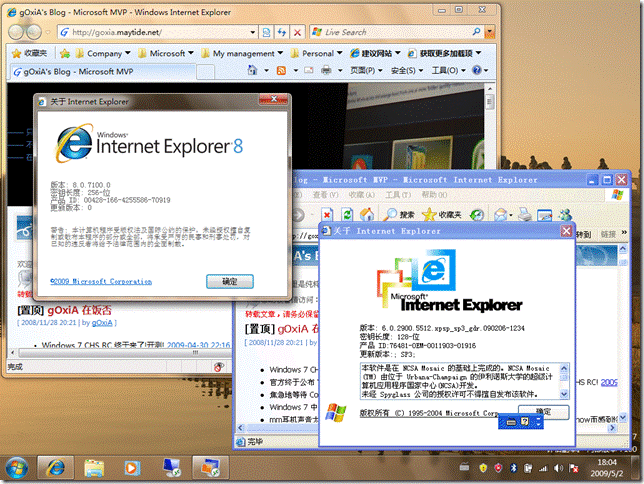Image resolution: width=644 pixels, height=484 pixels.
Task: Click 确定 in the IE6 About dialog
Action: 543,411
